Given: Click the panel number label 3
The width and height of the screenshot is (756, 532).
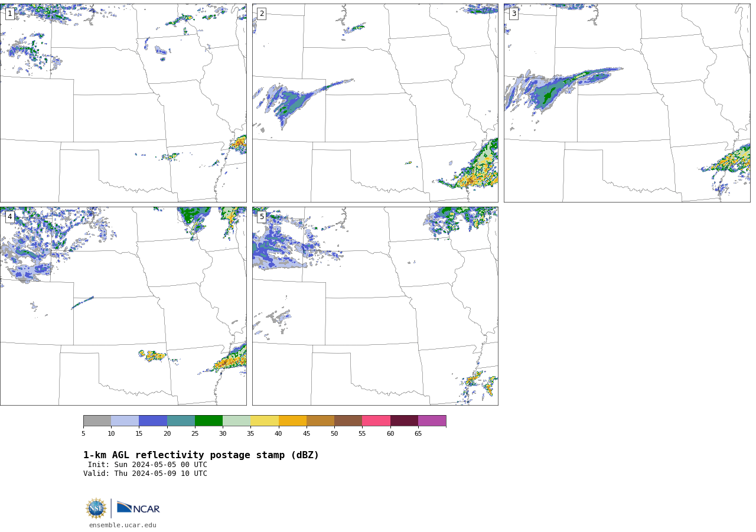Looking at the screenshot, I should tap(513, 14).
